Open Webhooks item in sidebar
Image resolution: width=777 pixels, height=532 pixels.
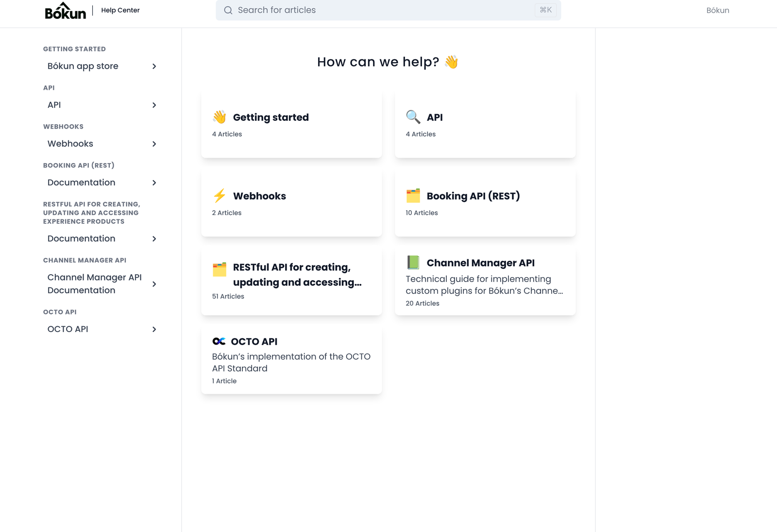click(x=70, y=144)
